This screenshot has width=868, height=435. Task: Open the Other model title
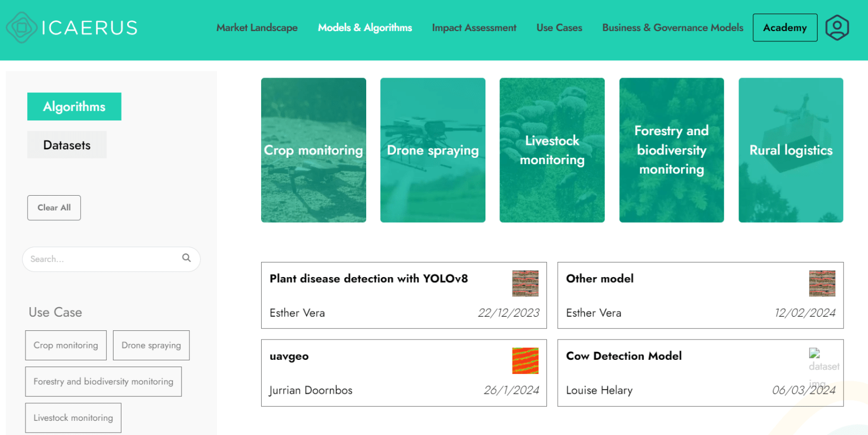point(600,278)
